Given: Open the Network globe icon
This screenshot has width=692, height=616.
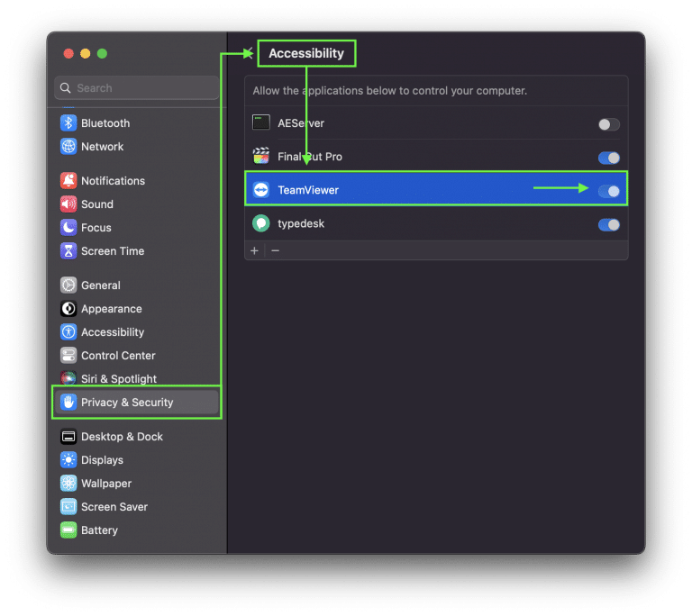Looking at the screenshot, I should (x=68, y=147).
